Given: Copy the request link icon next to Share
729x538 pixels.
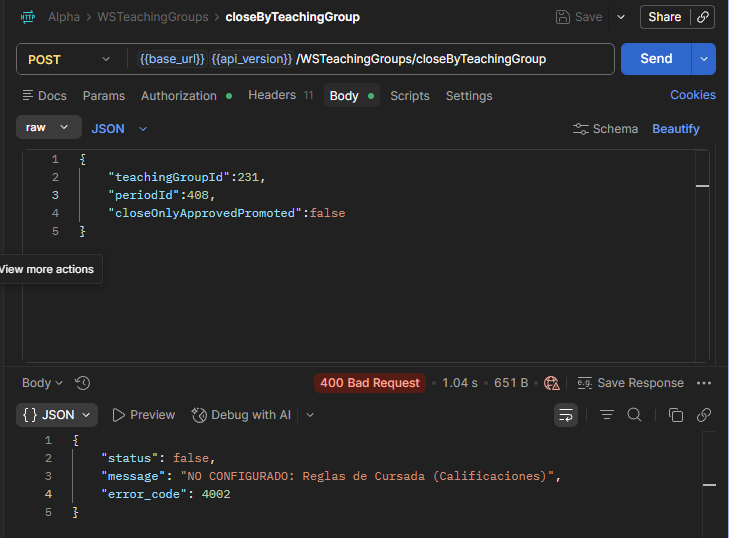Looking at the screenshot, I should (x=703, y=17).
